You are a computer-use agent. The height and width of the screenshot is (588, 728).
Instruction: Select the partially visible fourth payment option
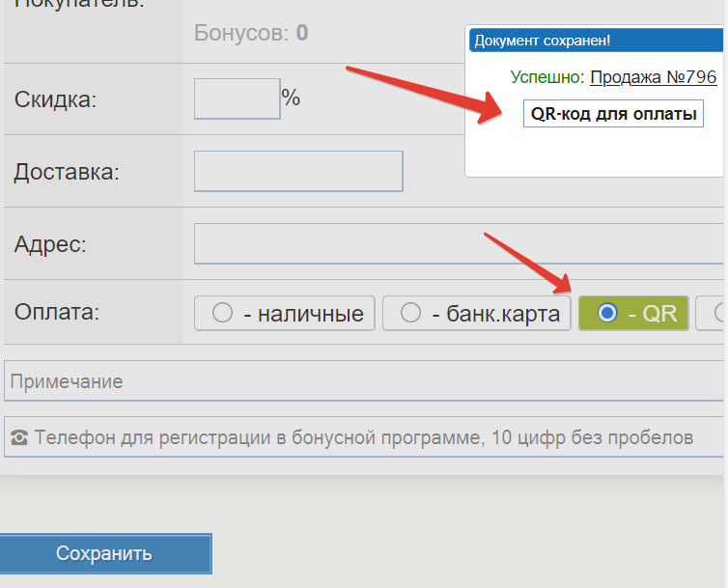pyautogui.click(x=718, y=313)
